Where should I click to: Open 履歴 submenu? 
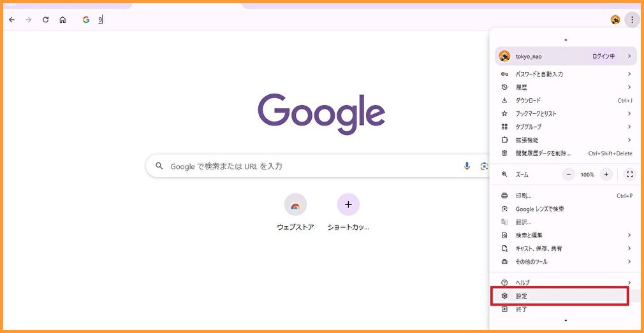(566, 87)
